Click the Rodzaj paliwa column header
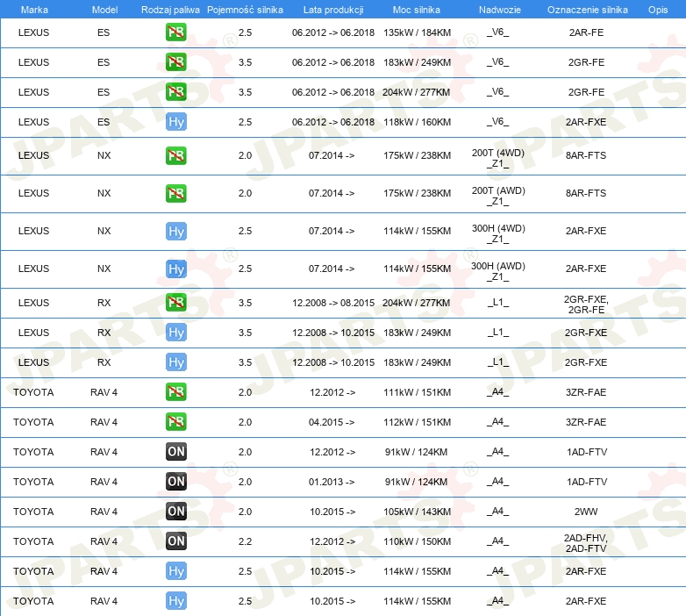 click(x=170, y=10)
